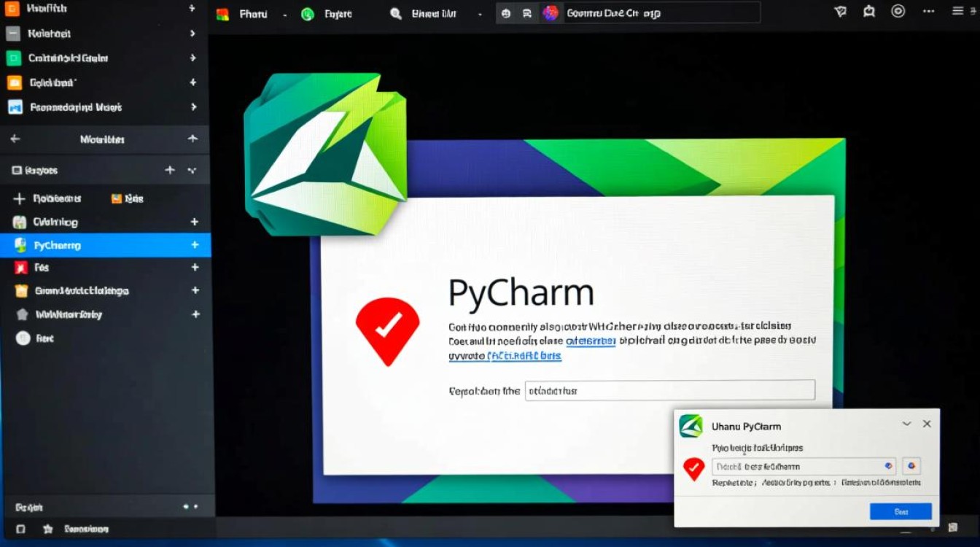
Task: Click the orange envelope icon in the sidebar
Action: (x=14, y=82)
